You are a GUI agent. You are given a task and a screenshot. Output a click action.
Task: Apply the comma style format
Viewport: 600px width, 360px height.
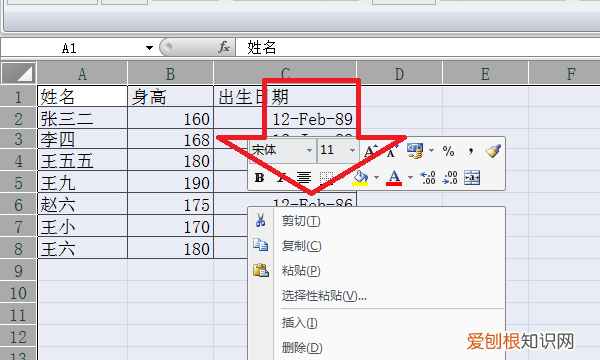point(471,150)
